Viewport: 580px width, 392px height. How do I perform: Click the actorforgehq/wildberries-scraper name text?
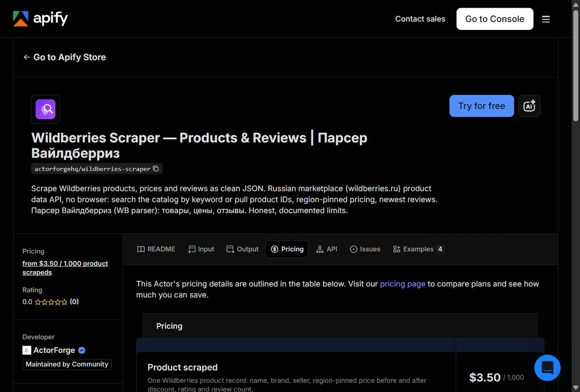click(92, 169)
